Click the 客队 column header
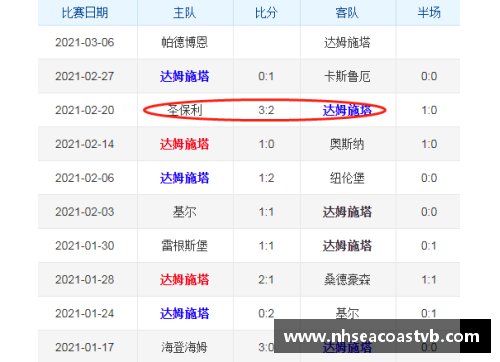The image size is (500, 362). click(x=347, y=13)
